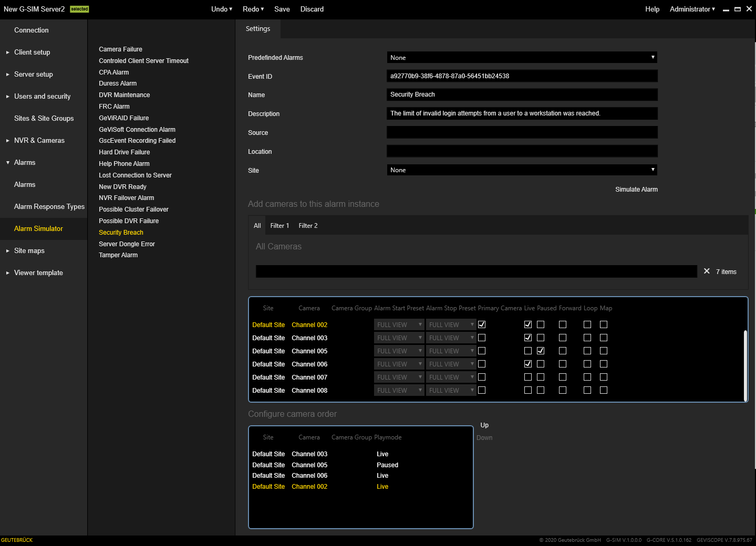Switch to the Filter 1 tab
Screen dimensions: 756x546
click(x=279, y=225)
